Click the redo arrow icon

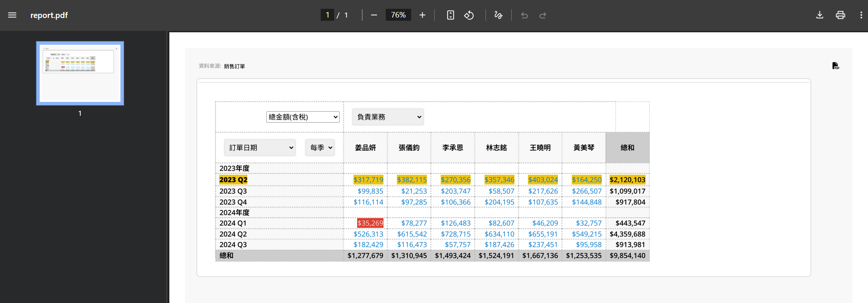pyautogui.click(x=543, y=15)
